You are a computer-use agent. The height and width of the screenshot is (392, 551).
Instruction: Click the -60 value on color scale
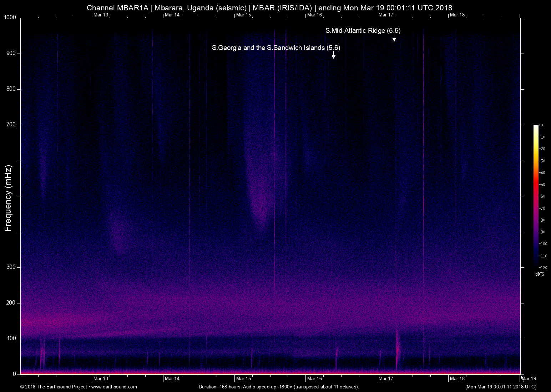click(542, 196)
